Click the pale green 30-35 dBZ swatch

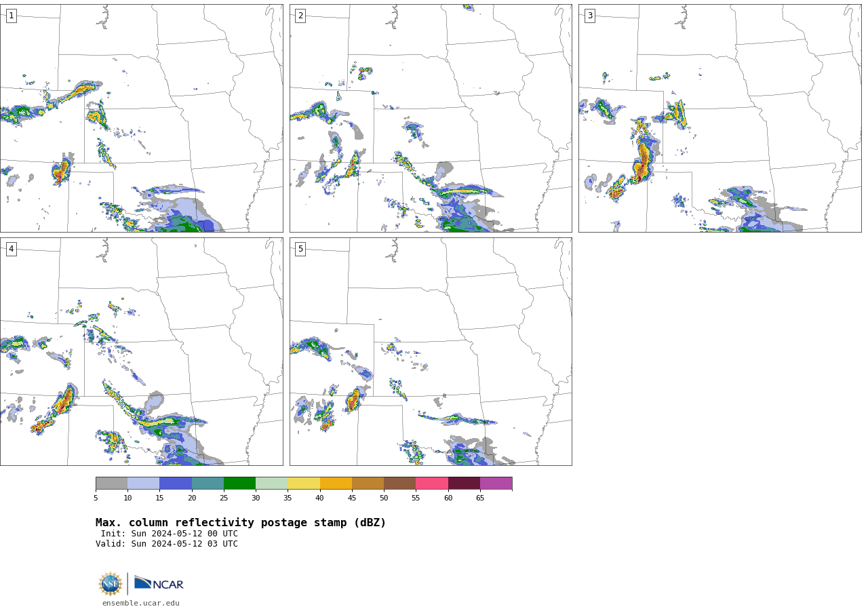point(271,483)
